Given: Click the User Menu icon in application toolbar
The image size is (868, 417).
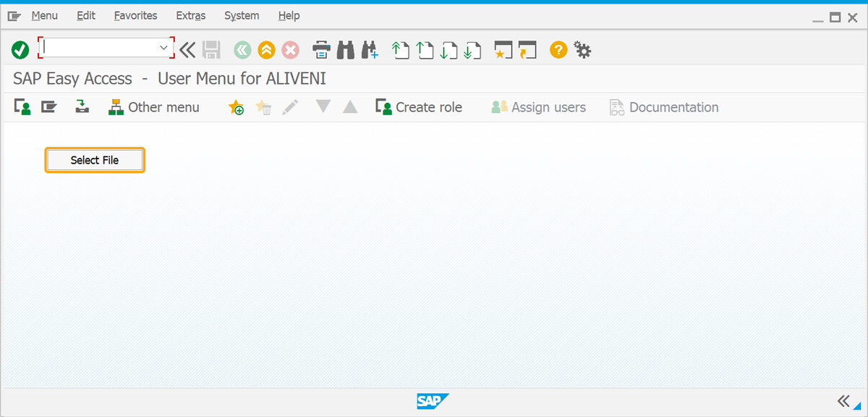Looking at the screenshot, I should (22, 107).
